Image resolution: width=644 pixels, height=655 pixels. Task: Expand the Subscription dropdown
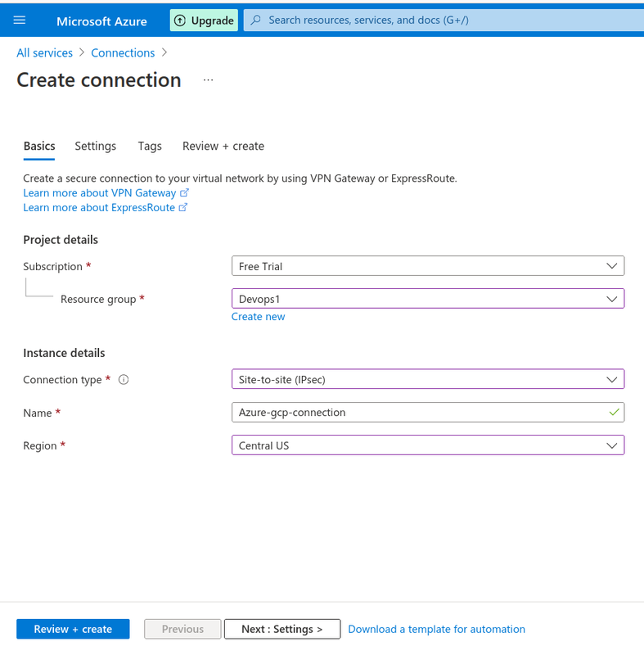428,266
